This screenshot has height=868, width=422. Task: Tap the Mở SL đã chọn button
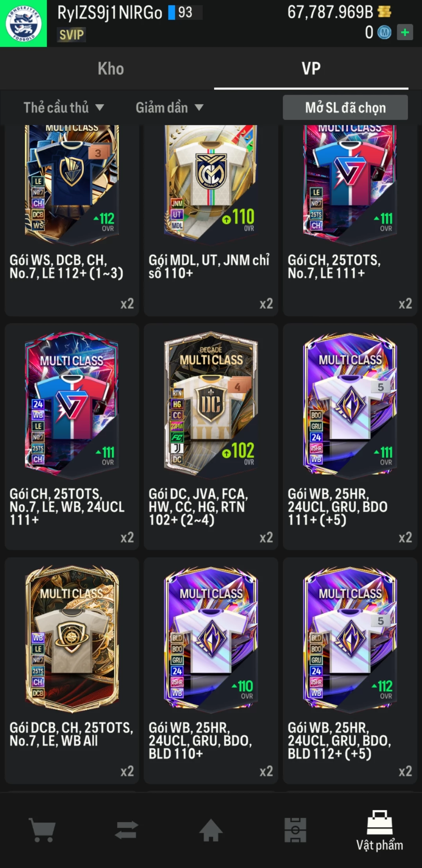[345, 108]
